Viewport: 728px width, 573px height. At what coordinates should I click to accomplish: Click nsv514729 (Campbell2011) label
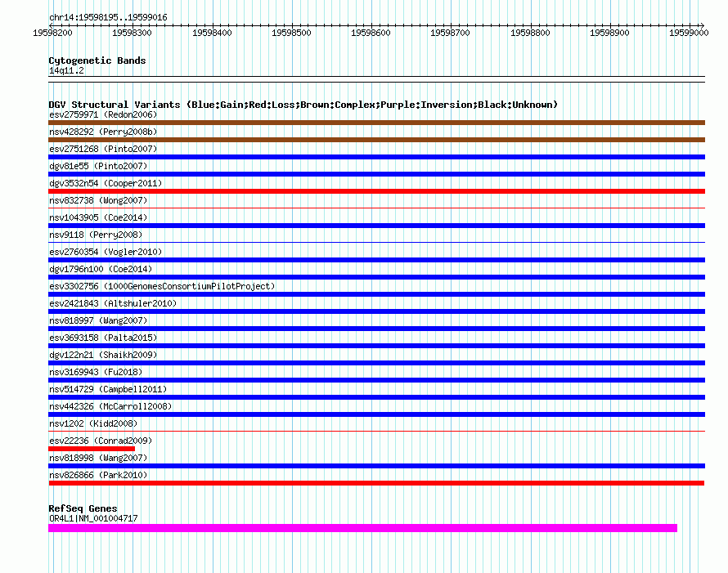click(108, 389)
